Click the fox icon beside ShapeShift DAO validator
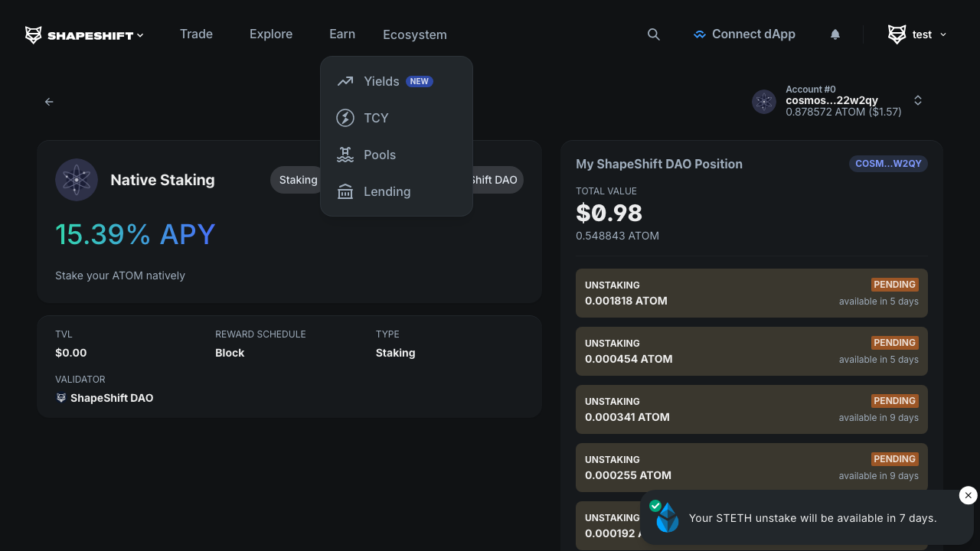 (x=61, y=397)
